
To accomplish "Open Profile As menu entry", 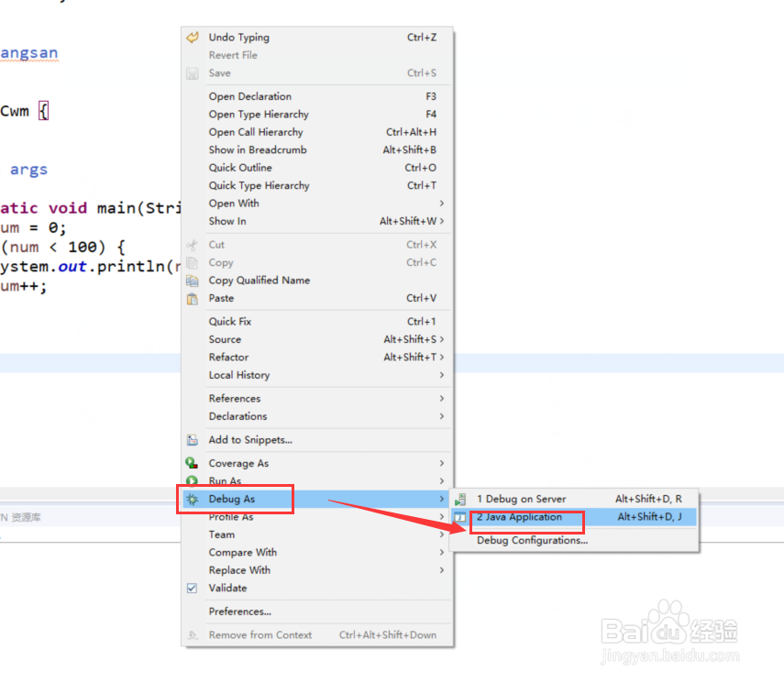I will click(317, 517).
